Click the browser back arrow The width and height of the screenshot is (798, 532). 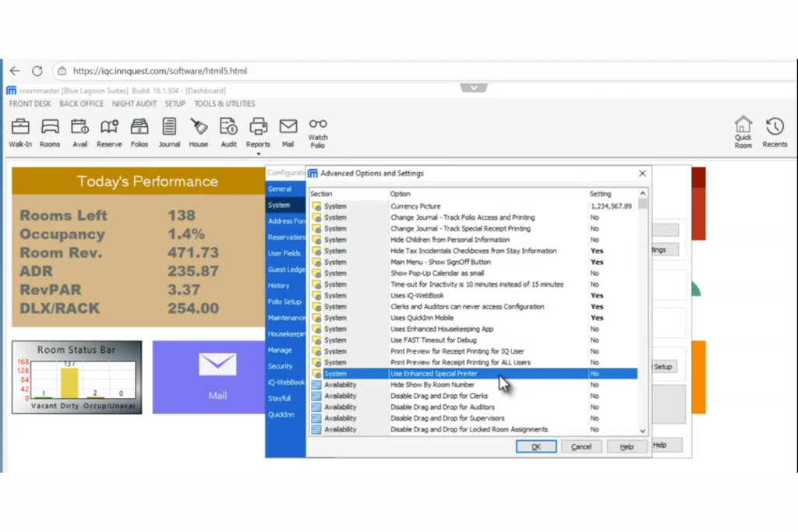tap(15, 71)
